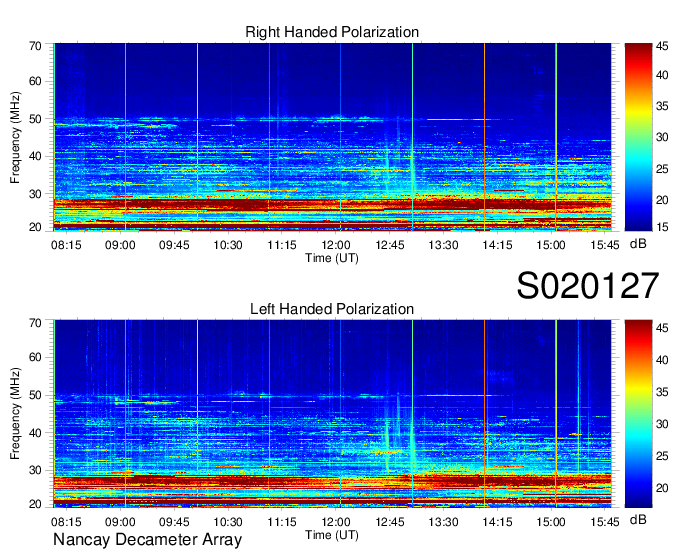This screenshot has width=680, height=552.
Task: Click the 14:15 time tick under Left Handed plot
Action: [x=497, y=522]
